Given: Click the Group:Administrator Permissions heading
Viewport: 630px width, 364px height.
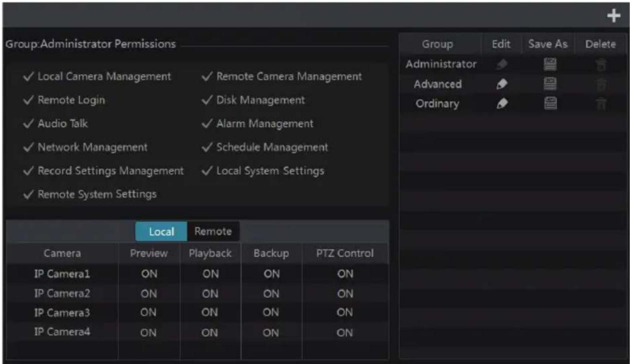Looking at the screenshot, I should coord(90,44).
